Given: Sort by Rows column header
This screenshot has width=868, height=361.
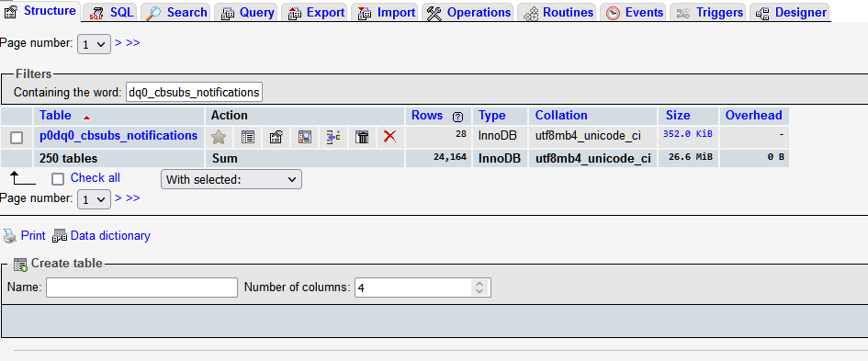Looking at the screenshot, I should [x=427, y=115].
